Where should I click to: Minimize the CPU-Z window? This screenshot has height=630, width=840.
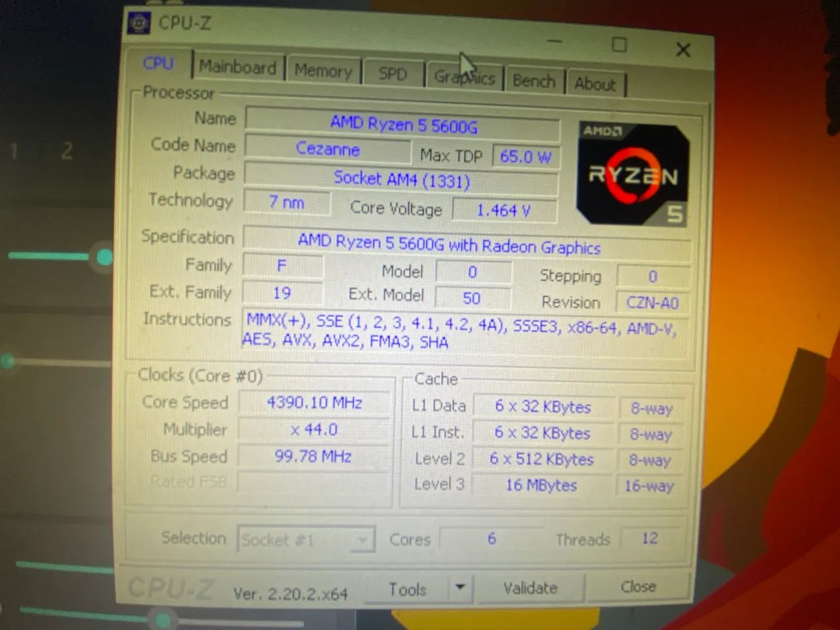[x=555, y=41]
